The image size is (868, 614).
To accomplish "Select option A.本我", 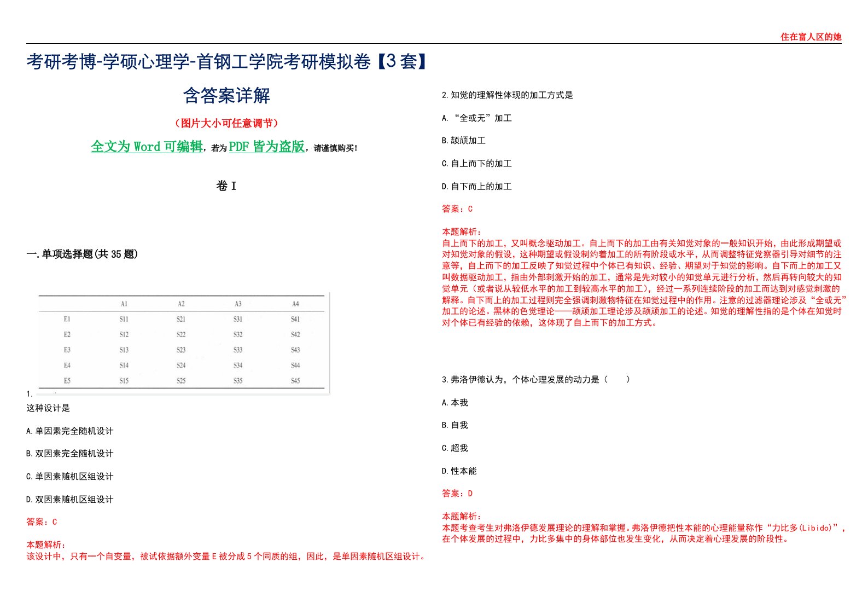I will [x=455, y=403].
